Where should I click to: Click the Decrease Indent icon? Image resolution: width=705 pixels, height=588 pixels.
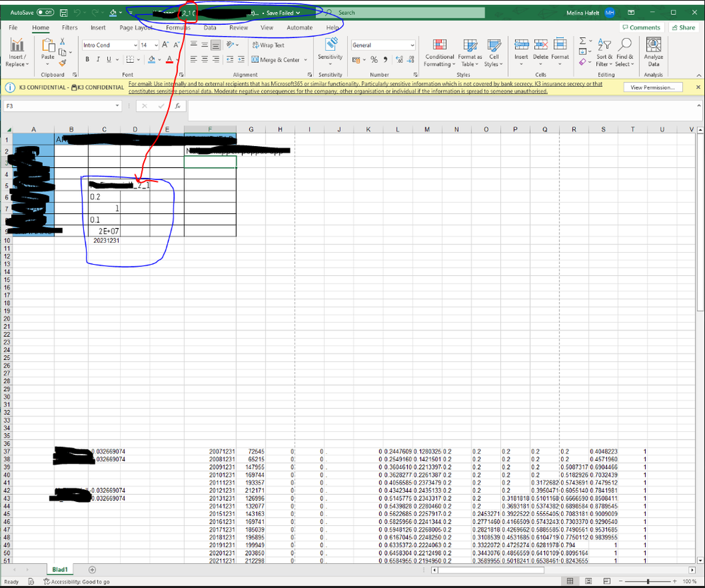(x=230, y=59)
